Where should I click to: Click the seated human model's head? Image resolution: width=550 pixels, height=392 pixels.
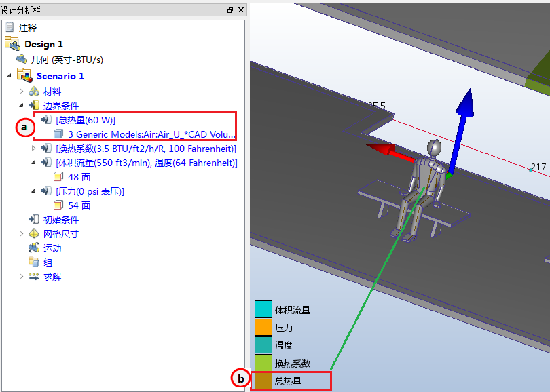point(434,147)
